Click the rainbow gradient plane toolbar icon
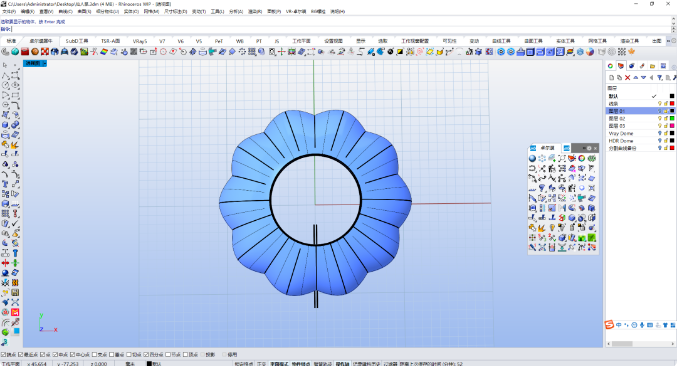This screenshot has height=366, width=677. tap(104, 52)
